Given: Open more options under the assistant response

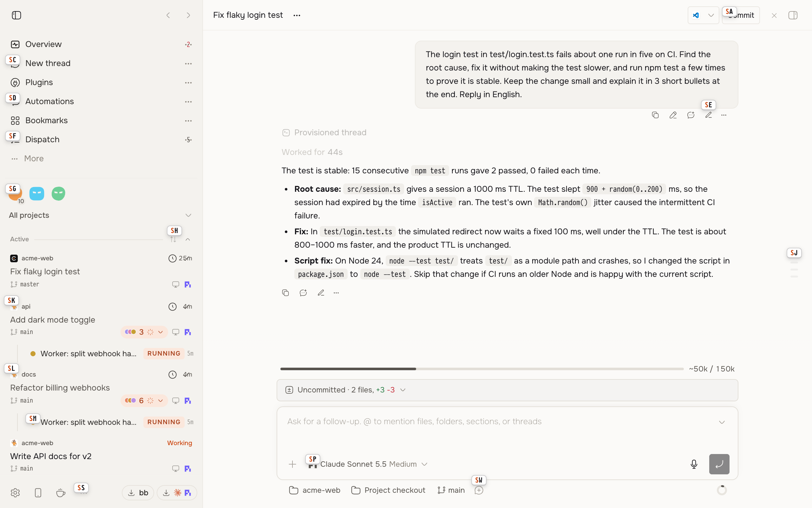Looking at the screenshot, I should (336, 293).
